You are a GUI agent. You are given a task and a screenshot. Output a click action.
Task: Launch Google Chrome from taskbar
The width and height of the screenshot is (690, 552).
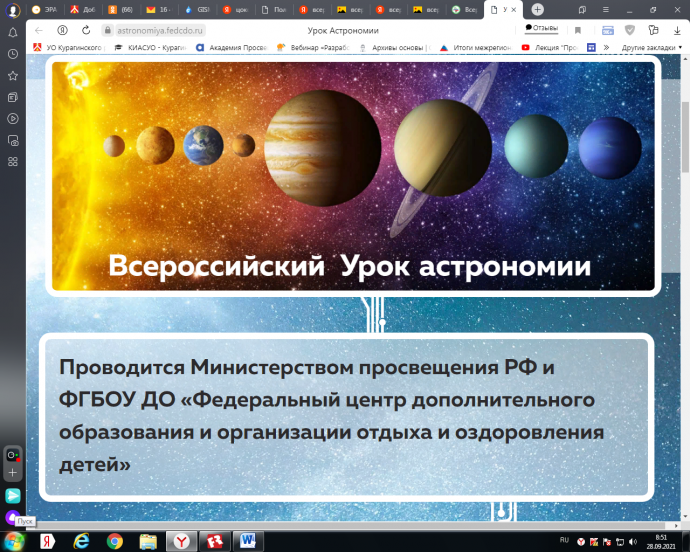pyautogui.click(x=114, y=541)
